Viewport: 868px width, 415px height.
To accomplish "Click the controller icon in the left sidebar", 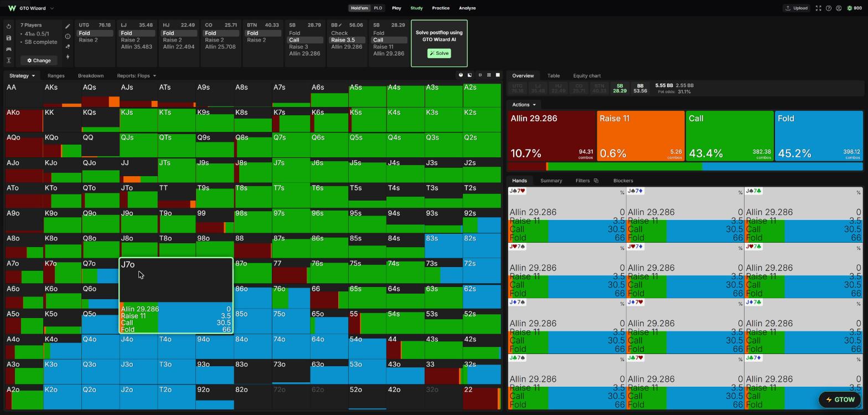I will pyautogui.click(x=9, y=49).
